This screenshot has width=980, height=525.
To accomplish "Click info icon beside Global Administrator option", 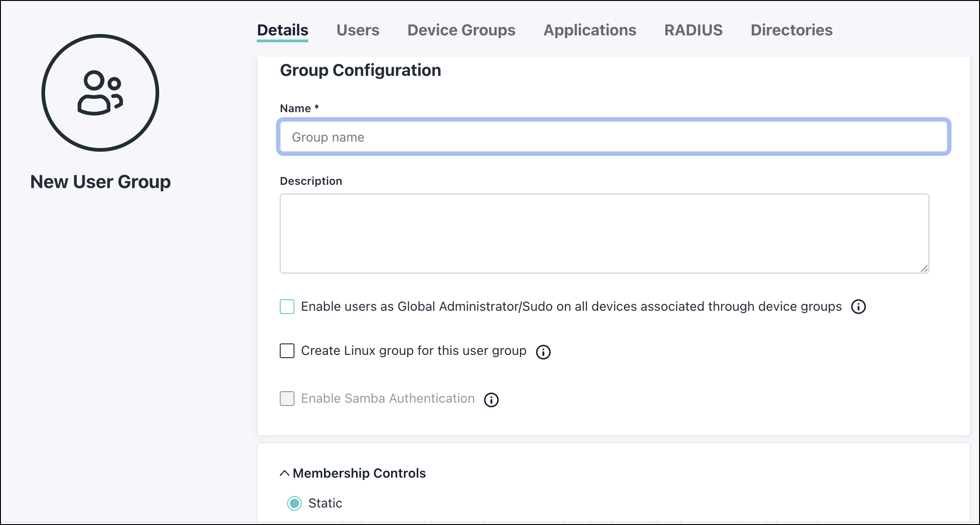I will point(858,307).
